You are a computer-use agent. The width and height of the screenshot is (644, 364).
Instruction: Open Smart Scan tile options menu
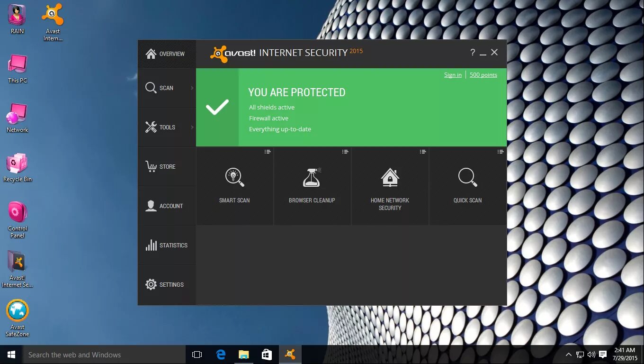tap(268, 152)
